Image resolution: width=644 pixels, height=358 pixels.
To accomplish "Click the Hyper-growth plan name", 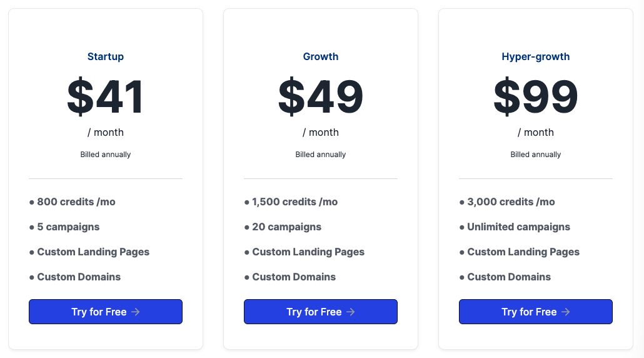I will click(536, 56).
